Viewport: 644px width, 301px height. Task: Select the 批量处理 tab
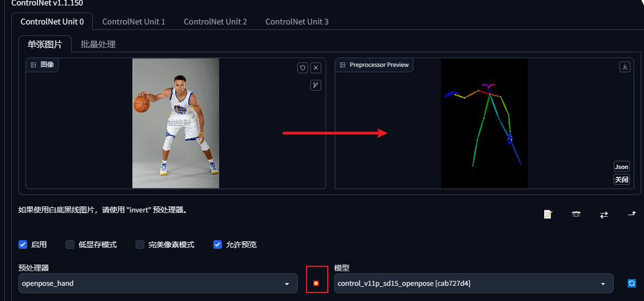coord(98,45)
